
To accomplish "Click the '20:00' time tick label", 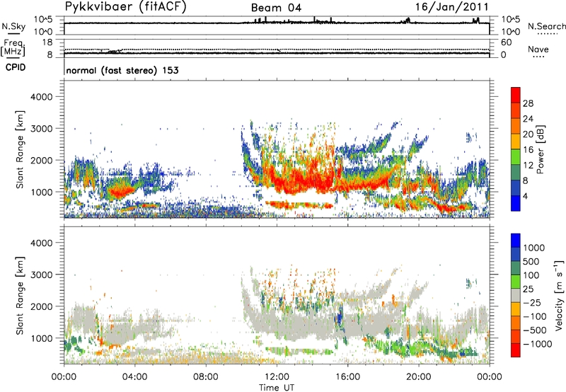I will pos(419,377).
